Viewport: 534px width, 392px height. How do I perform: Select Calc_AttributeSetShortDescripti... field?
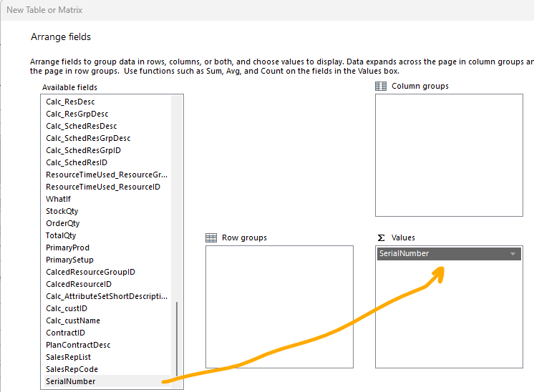coord(107,296)
